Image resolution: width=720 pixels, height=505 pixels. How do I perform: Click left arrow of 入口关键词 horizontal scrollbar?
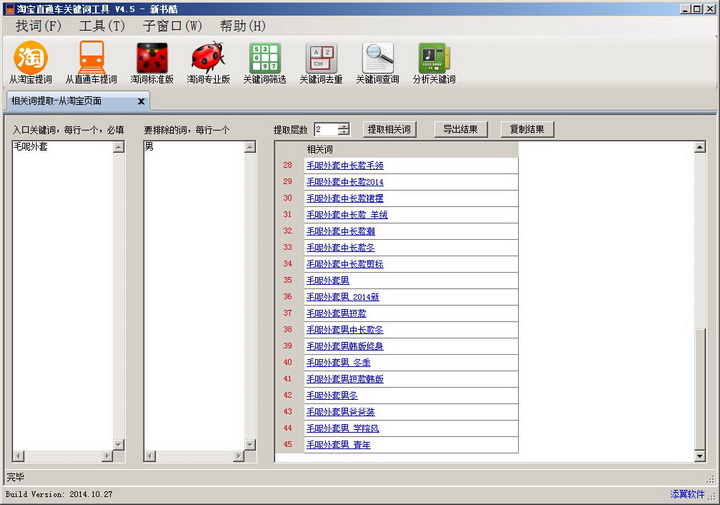pos(18,456)
